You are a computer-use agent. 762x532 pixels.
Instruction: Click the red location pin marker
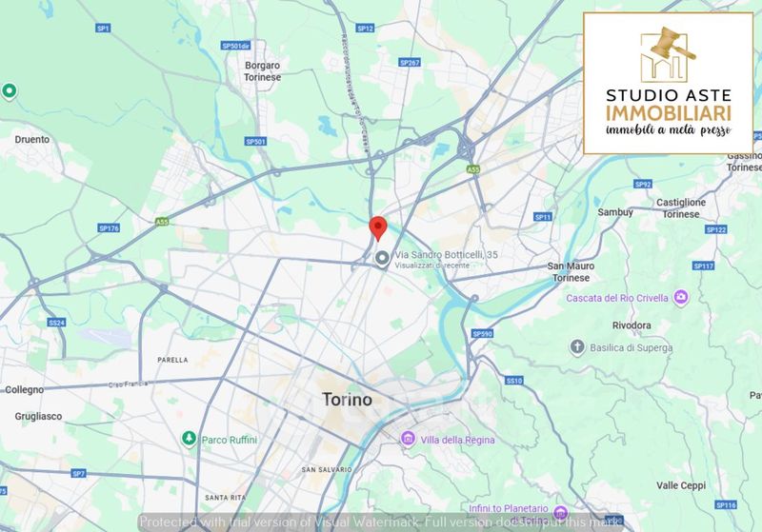(377, 228)
